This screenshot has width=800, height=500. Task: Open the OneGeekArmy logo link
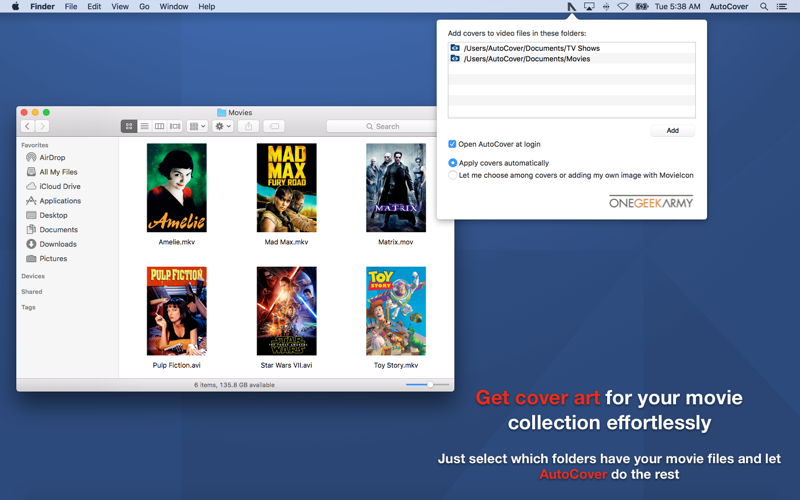pos(651,202)
